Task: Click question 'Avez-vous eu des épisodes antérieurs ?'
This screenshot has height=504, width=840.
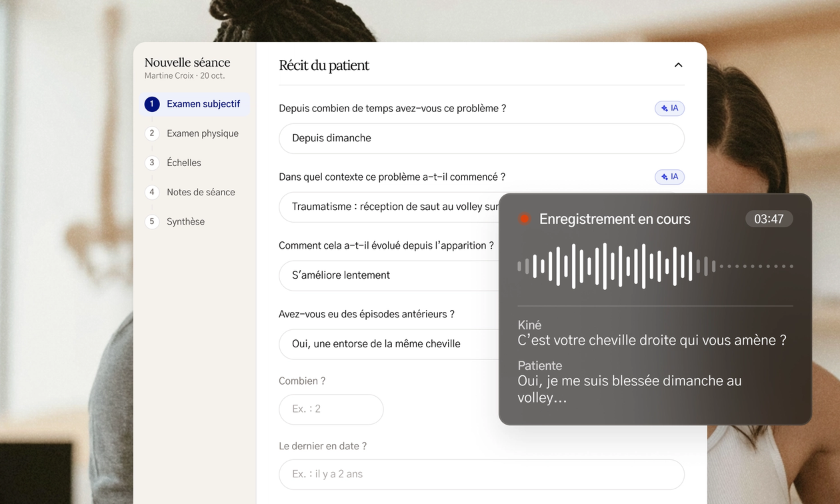Action: 367,314
